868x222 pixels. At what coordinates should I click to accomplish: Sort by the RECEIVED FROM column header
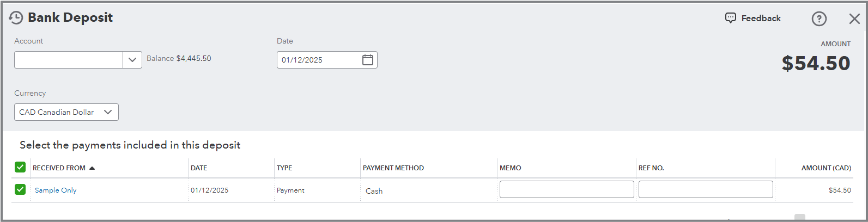[x=59, y=168]
